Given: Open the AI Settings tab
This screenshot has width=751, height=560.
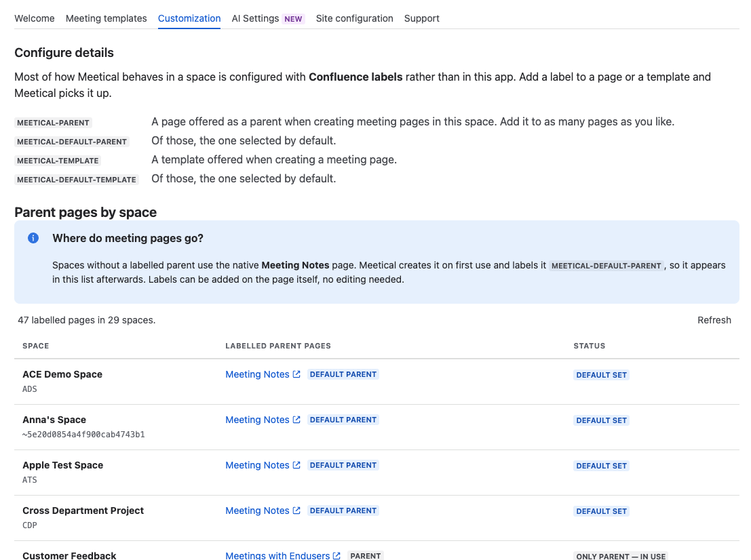Looking at the screenshot, I should click(x=255, y=18).
